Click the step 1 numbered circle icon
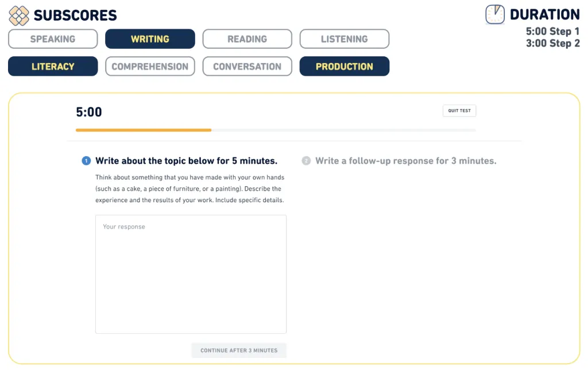The image size is (588, 374). 86,161
